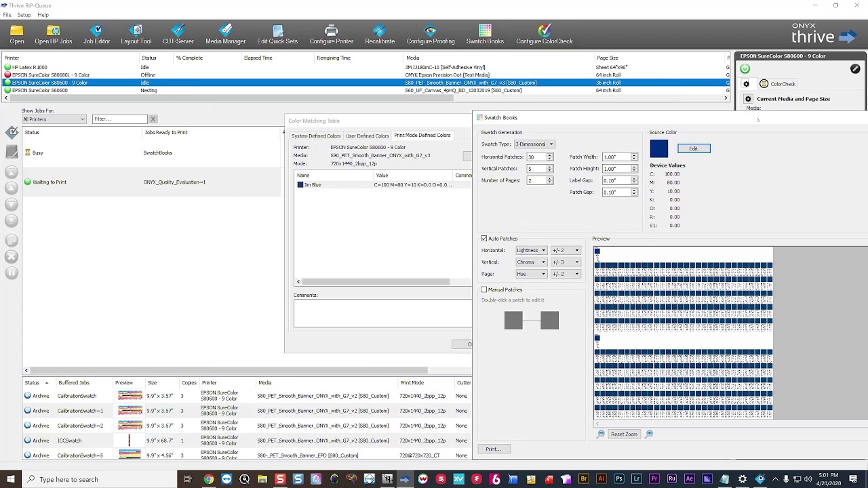Click the Patch Width input field
The width and height of the screenshot is (868, 488).
coord(616,157)
